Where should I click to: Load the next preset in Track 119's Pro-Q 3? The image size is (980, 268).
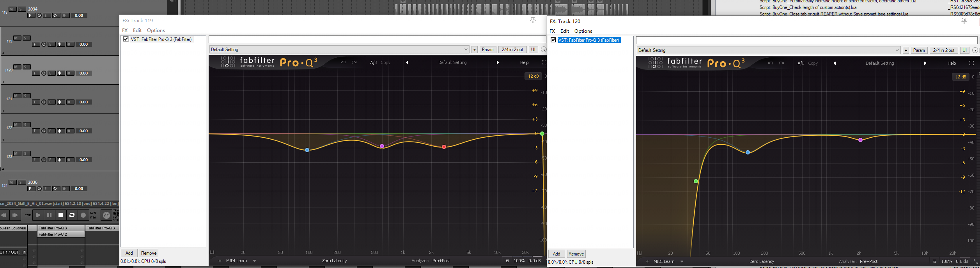[x=498, y=62]
